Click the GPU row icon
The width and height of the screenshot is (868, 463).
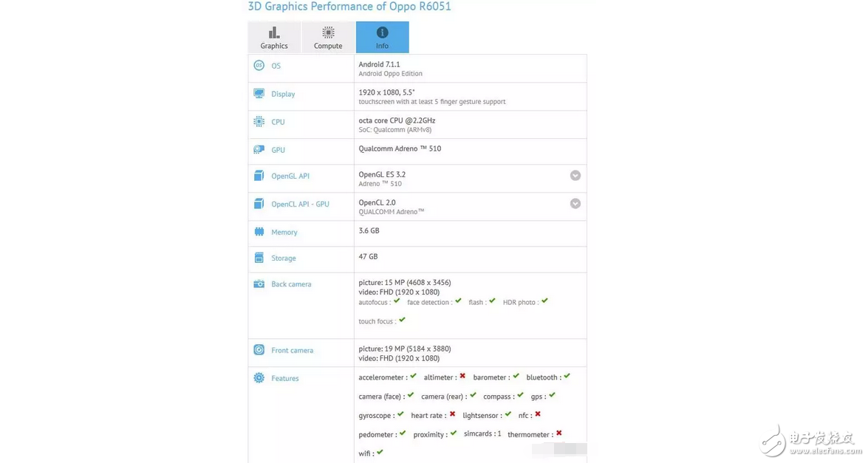pyautogui.click(x=259, y=149)
